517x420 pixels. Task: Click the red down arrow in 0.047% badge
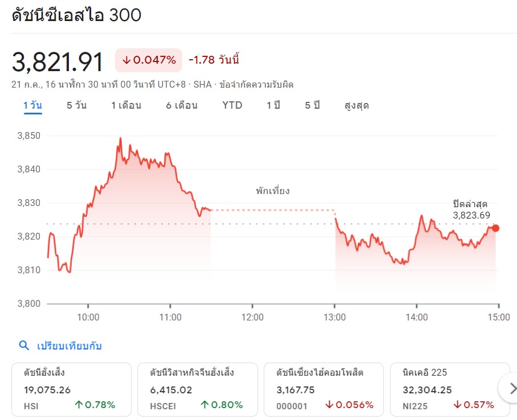coord(126,60)
